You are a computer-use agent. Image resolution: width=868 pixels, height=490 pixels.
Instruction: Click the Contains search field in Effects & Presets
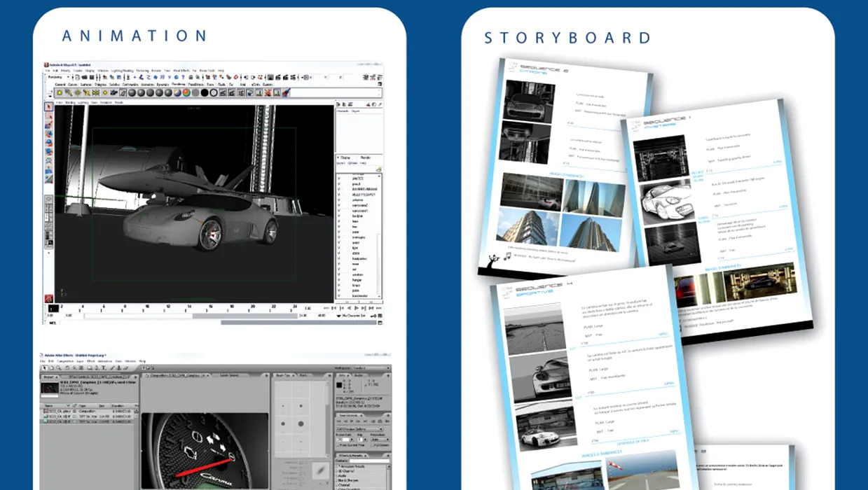pyautogui.click(x=369, y=461)
